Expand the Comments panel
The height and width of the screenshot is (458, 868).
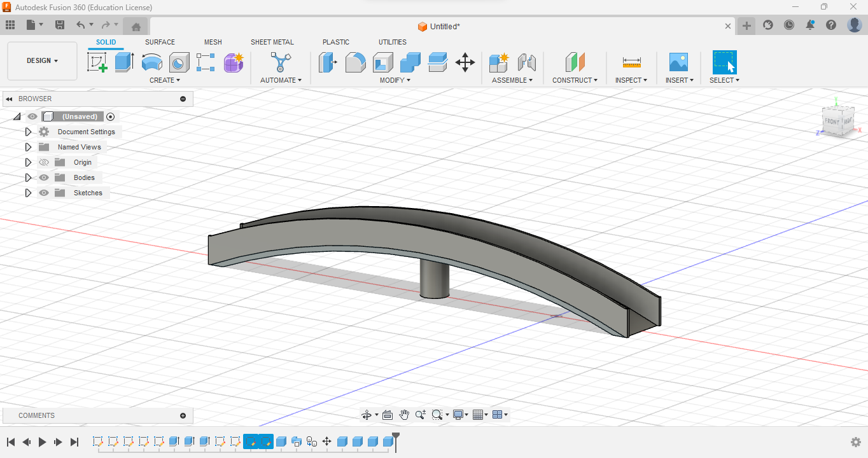(x=183, y=415)
